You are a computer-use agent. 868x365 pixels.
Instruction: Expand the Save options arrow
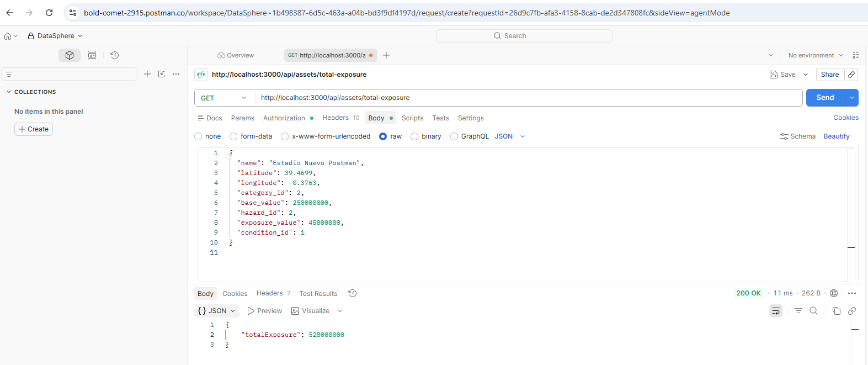click(806, 75)
